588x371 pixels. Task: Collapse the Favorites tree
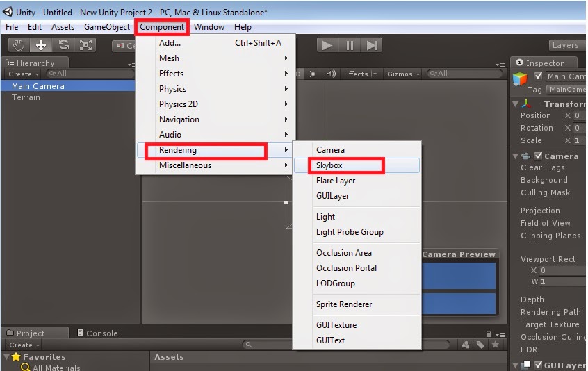click(7, 357)
